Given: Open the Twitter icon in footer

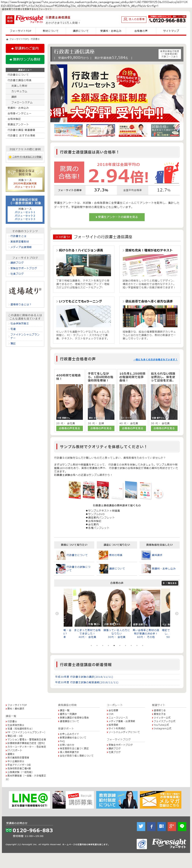Looking at the screenshot, I should [141, 826].
